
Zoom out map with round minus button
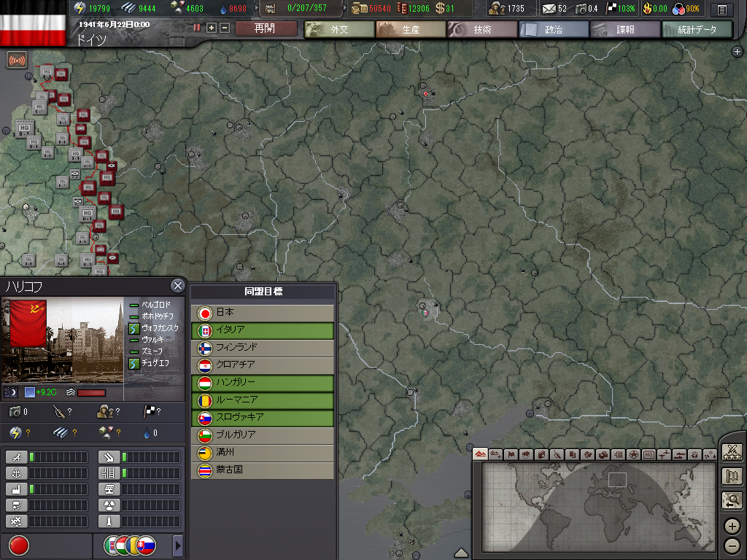pos(732,545)
